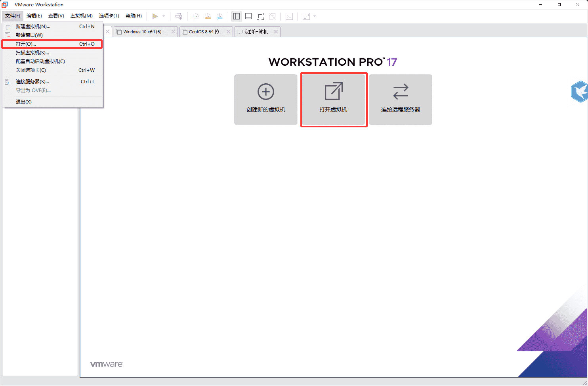Choose 退出(X) from File menu
This screenshot has height=386, width=588.
tap(52, 102)
